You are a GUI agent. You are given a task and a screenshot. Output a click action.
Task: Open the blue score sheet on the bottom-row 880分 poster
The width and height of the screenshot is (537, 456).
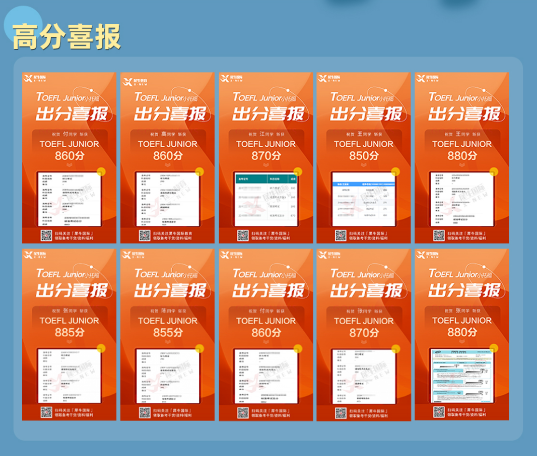pyautogui.click(x=462, y=375)
